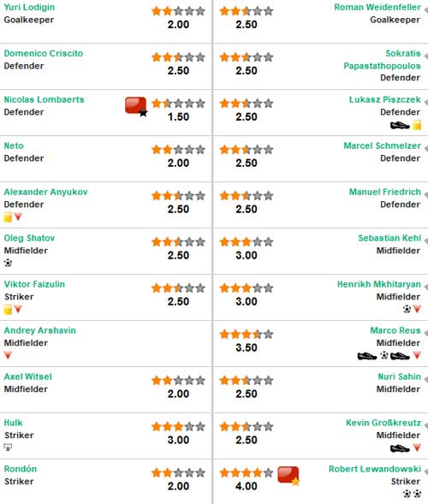Open Sokratis Papastathopoulos player page
The width and height of the screenshot is (428, 504).
point(382,59)
